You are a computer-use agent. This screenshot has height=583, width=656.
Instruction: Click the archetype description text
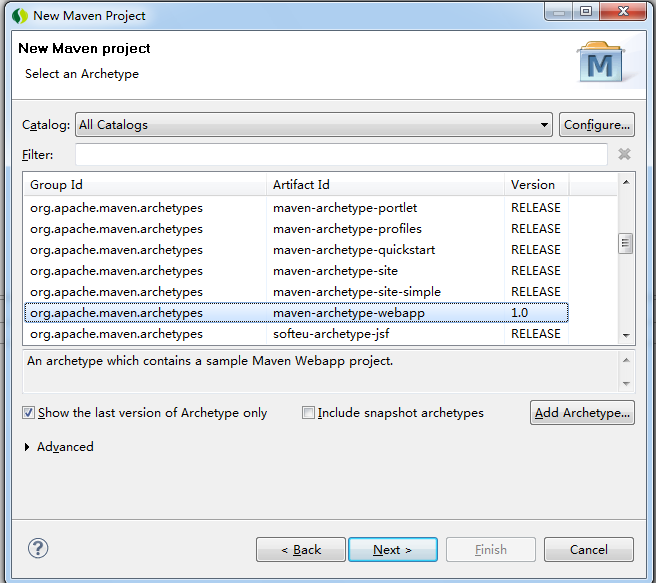point(210,361)
